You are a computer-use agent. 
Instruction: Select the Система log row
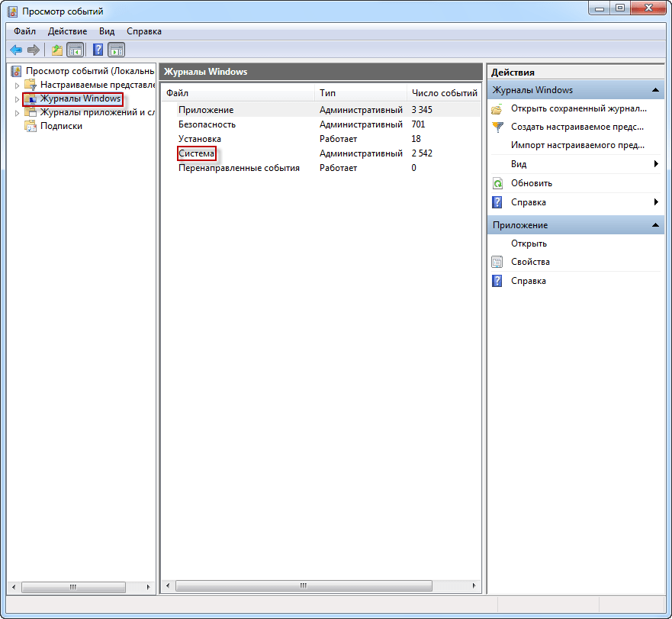(197, 153)
